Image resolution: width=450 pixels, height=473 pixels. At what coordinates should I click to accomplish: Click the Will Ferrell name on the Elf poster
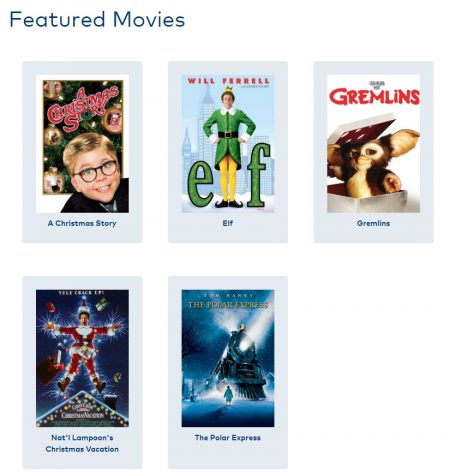click(228, 81)
